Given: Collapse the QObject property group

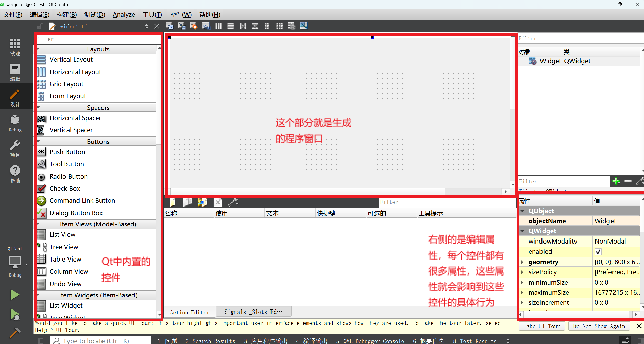Looking at the screenshot, I should (x=522, y=211).
